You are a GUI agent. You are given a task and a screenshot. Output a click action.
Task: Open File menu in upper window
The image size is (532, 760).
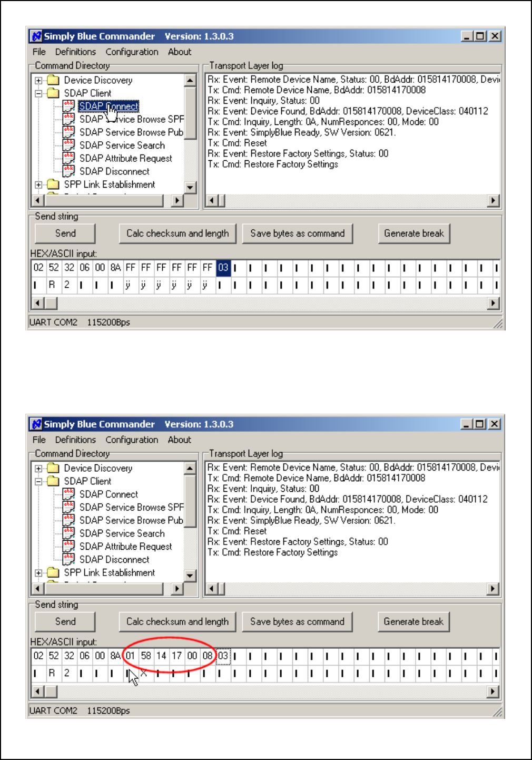coord(39,52)
